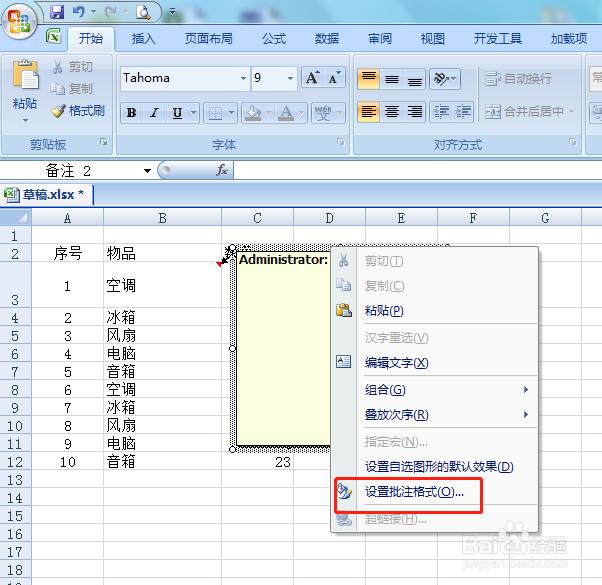Set middle vertical alignment
602x585 pixels.
coord(392,79)
